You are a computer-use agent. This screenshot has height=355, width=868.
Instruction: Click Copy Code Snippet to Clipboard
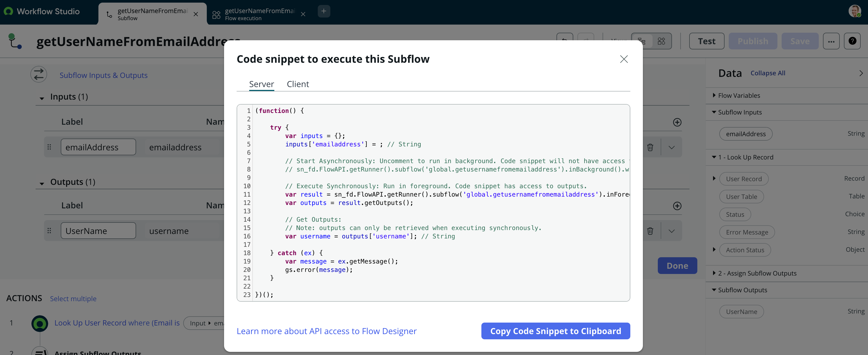pyautogui.click(x=555, y=331)
